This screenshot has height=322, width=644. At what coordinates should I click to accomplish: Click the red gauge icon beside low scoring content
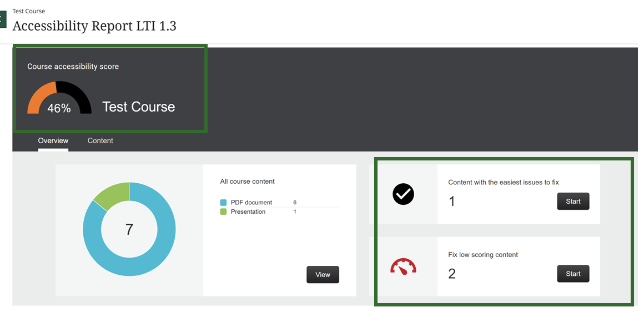pos(403,266)
